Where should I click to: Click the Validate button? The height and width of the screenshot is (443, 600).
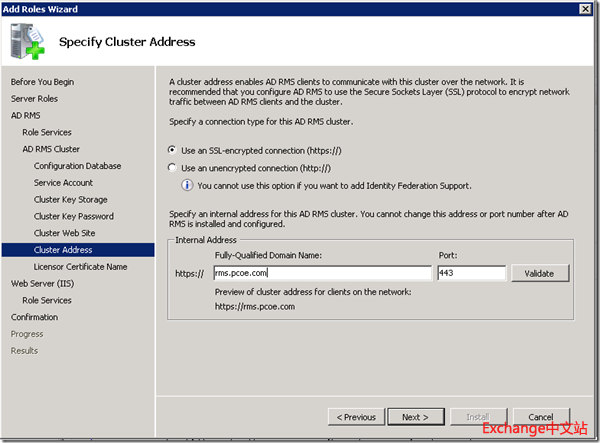click(540, 274)
